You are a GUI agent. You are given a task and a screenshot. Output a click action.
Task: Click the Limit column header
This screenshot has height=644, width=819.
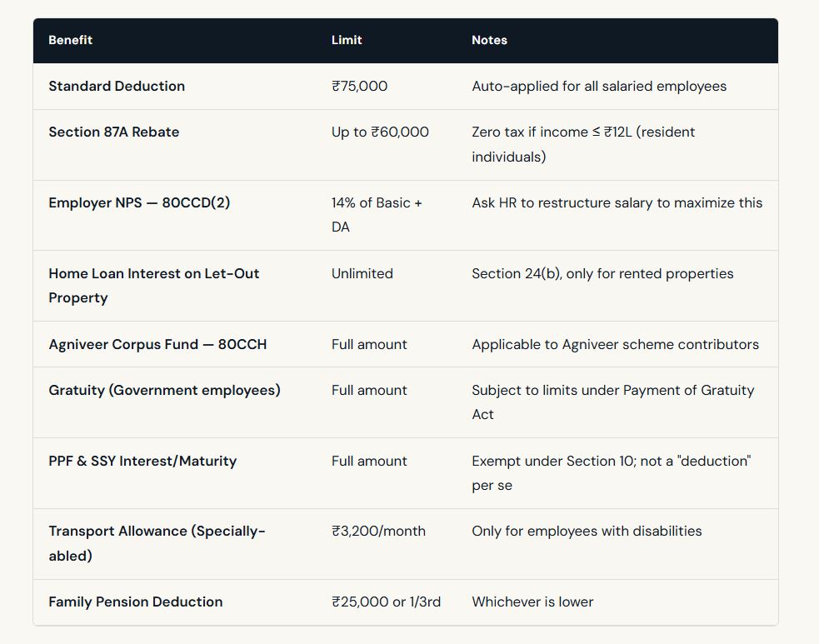(347, 40)
